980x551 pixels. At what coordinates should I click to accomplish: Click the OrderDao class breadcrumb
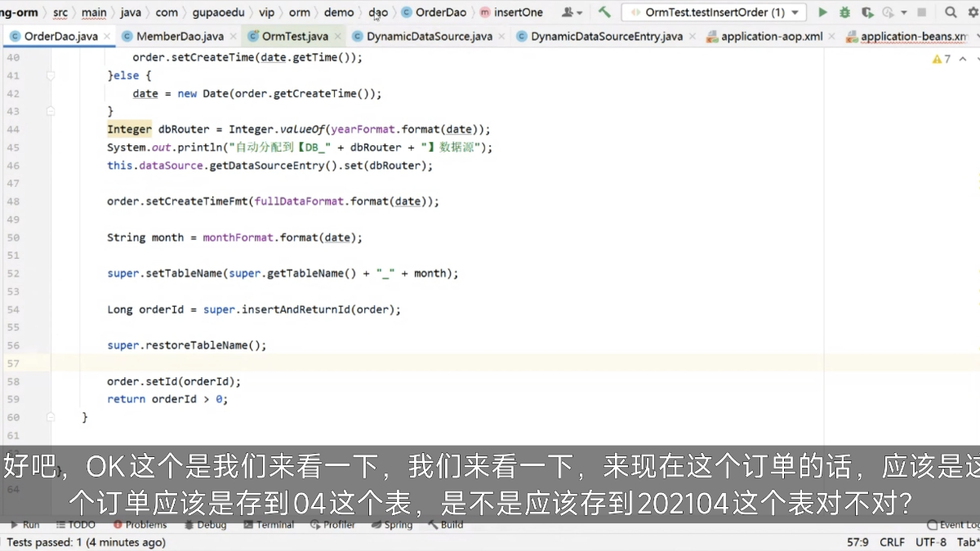pos(434,12)
